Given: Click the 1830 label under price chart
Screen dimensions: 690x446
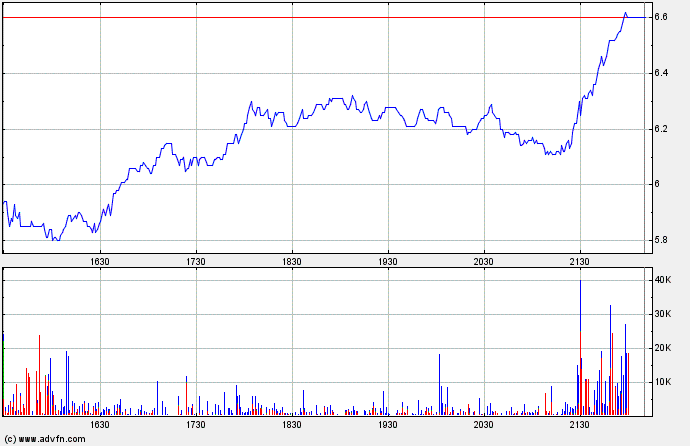Looking at the screenshot, I should (292, 262).
